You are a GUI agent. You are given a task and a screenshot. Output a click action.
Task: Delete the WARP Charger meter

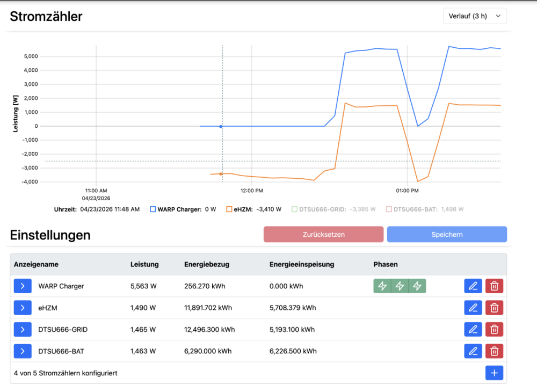tap(494, 286)
